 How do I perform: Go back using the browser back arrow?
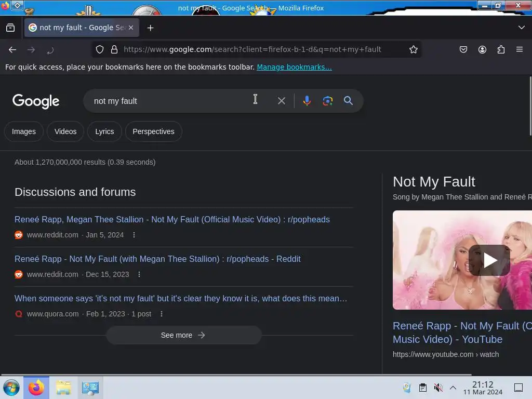click(x=12, y=50)
